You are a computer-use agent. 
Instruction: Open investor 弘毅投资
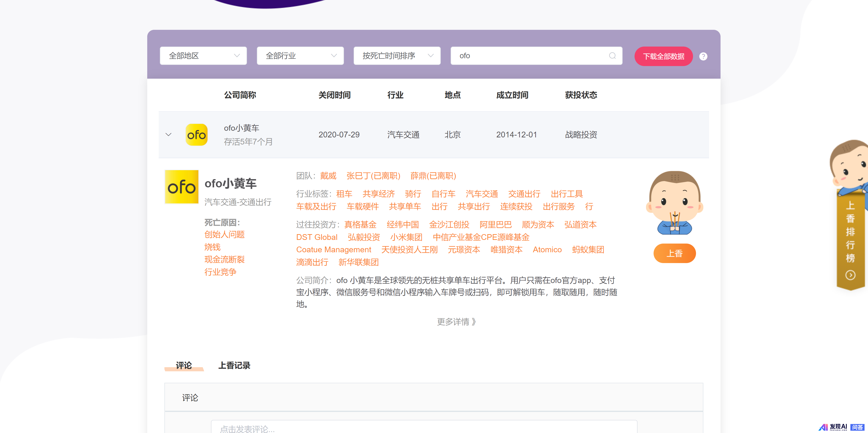[364, 237]
